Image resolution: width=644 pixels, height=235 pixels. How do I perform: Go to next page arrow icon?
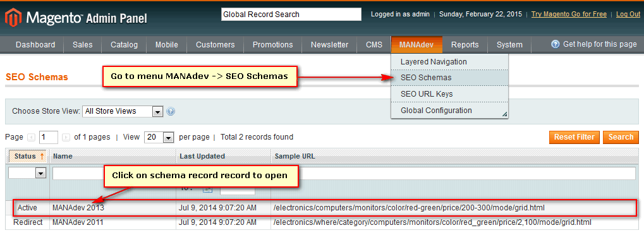click(x=66, y=137)
